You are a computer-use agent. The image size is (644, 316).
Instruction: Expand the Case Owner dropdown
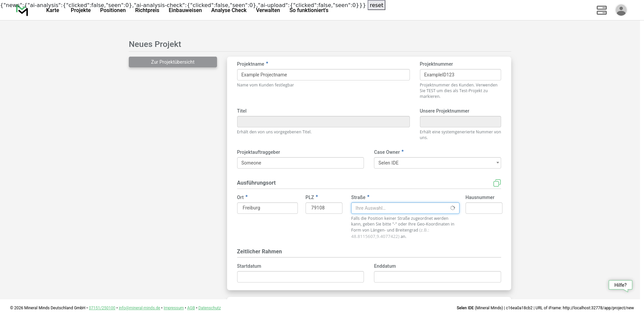coord(437,163)
